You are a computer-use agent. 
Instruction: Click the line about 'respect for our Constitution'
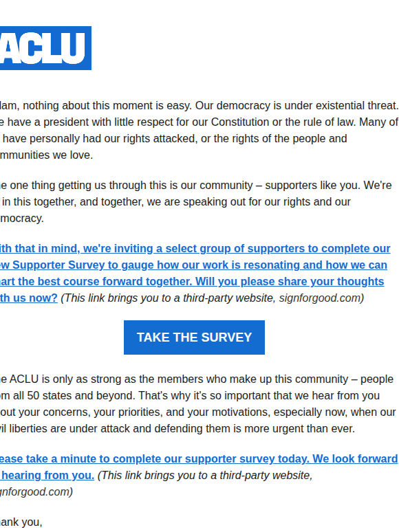199,122
